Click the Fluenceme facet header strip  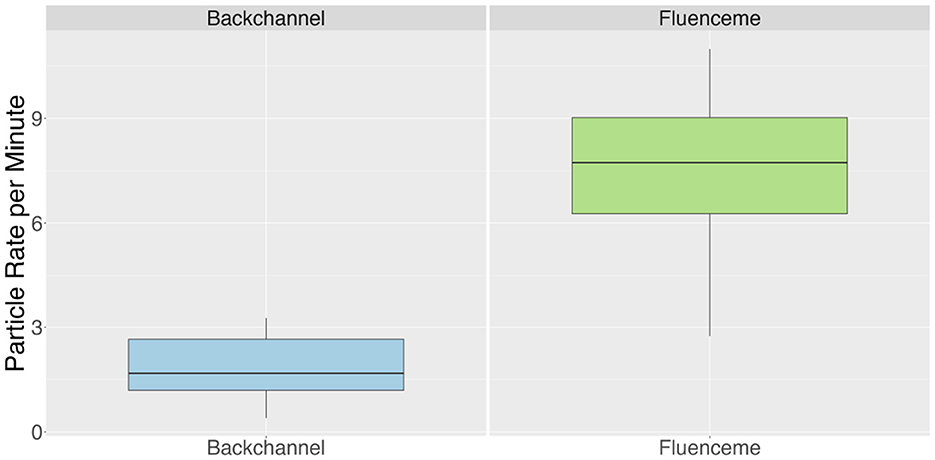(709, 16)
